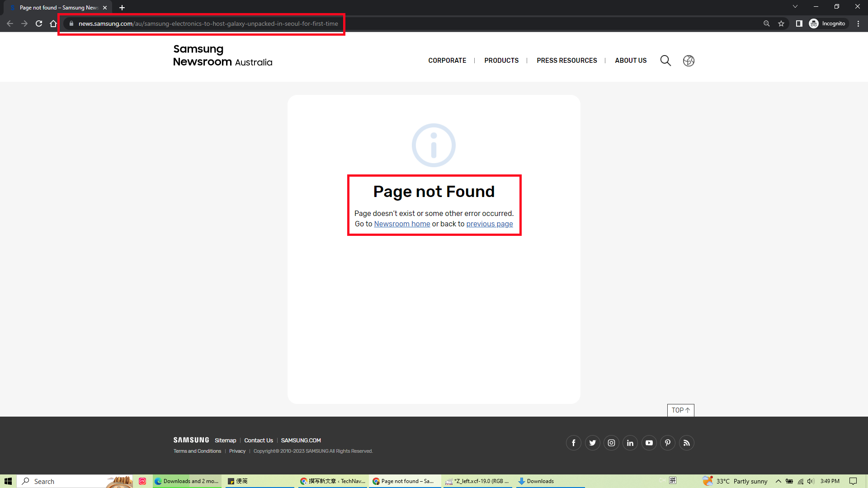Click the address bar URL field
This screenshot has height=488, width=868.
point(208,23)
